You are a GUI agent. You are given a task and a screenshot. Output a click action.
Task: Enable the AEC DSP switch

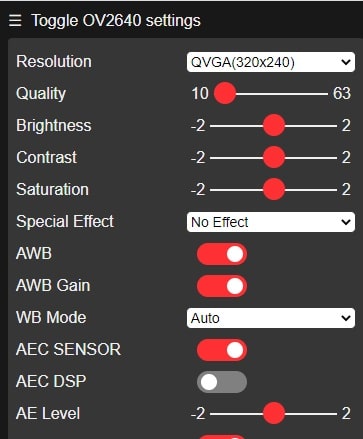pos(222,382)
